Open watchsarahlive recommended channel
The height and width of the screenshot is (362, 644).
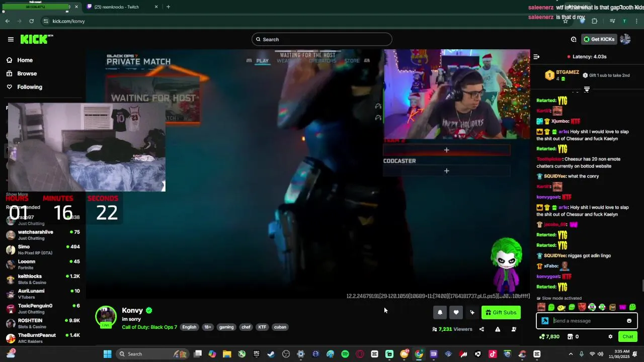pyautogui.click(x=43, y=235)
